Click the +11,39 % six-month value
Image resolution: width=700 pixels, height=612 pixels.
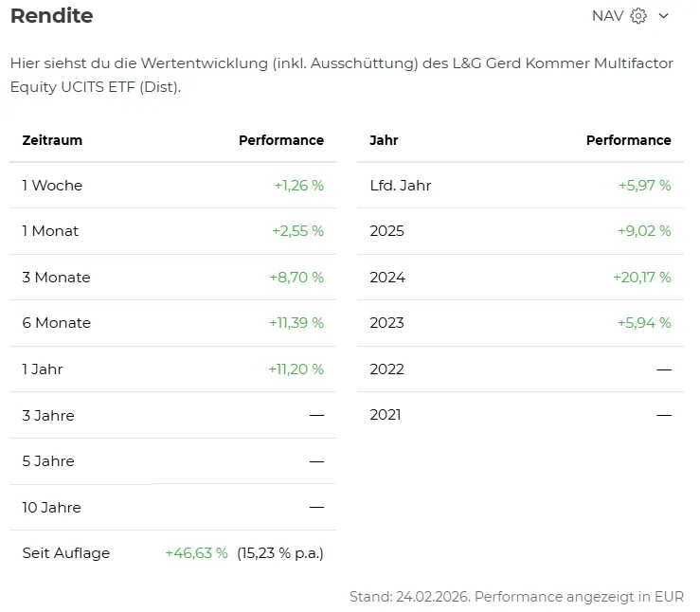tap(296, 323)
